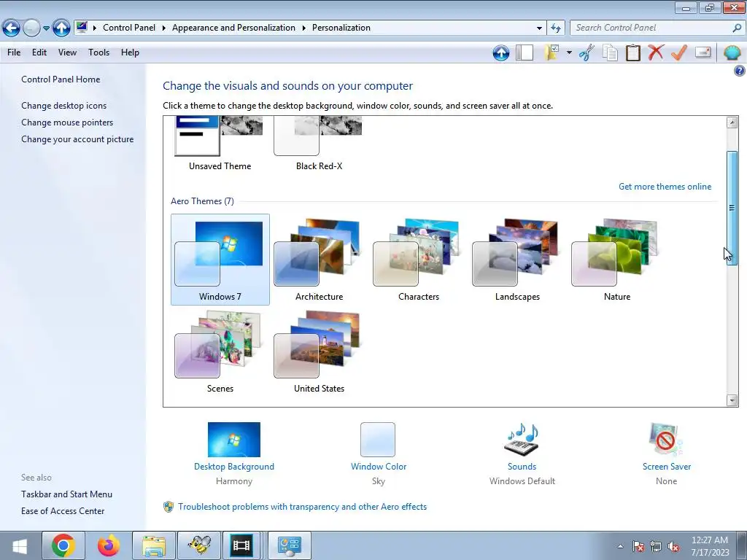The height and width of the screenshot is (560, 747).
Task: Open the View menu
Action: coord(67,52)
